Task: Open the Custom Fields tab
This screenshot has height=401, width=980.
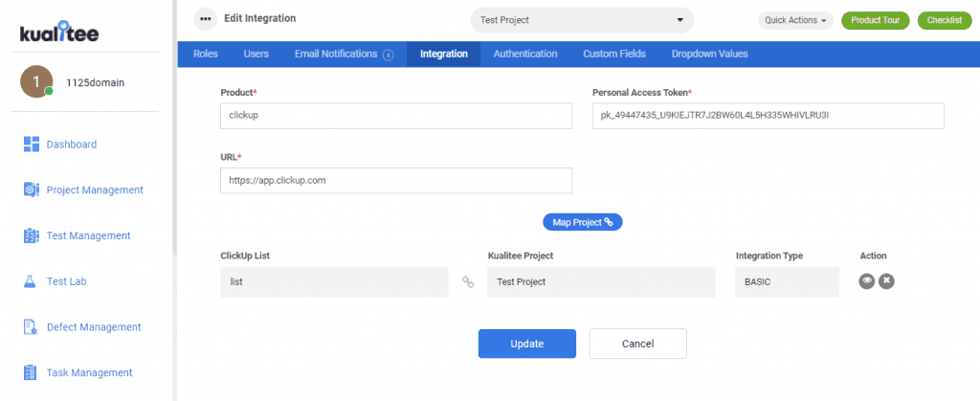Action: click(614, 54)
